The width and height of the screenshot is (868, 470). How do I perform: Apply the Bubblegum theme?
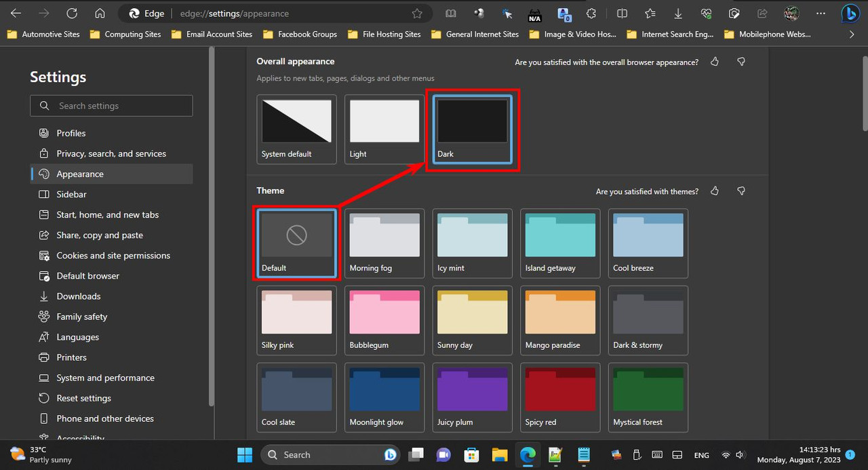[x=384, y=320]
